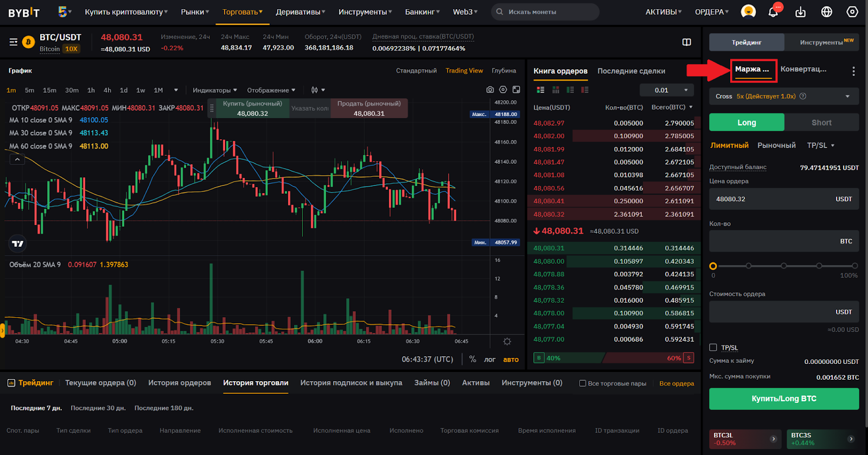
Task: Set quantity slider to 100%
Action: coord(854,266)
